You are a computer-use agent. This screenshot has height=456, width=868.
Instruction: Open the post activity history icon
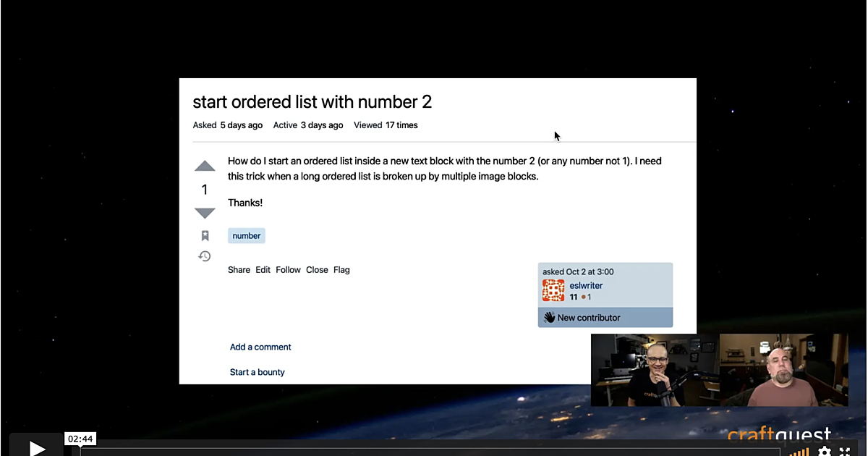pos(205,256)
